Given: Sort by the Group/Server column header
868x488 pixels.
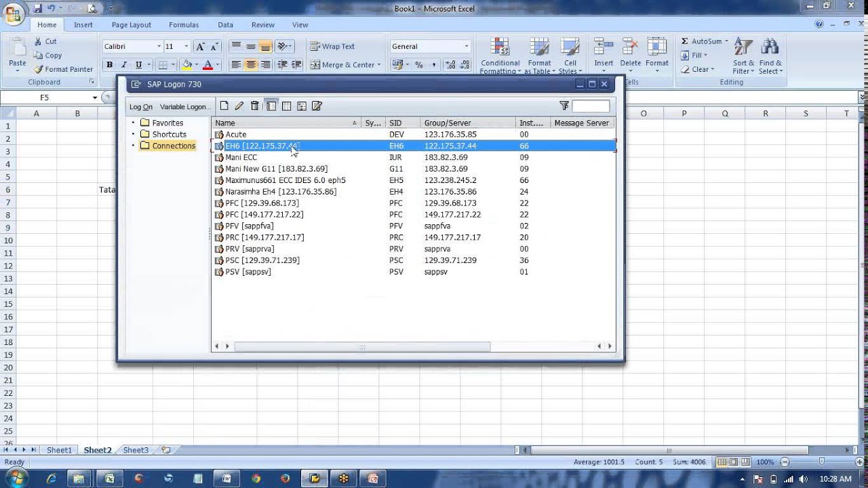Looking at the screenshot, I should click(468, 123).
